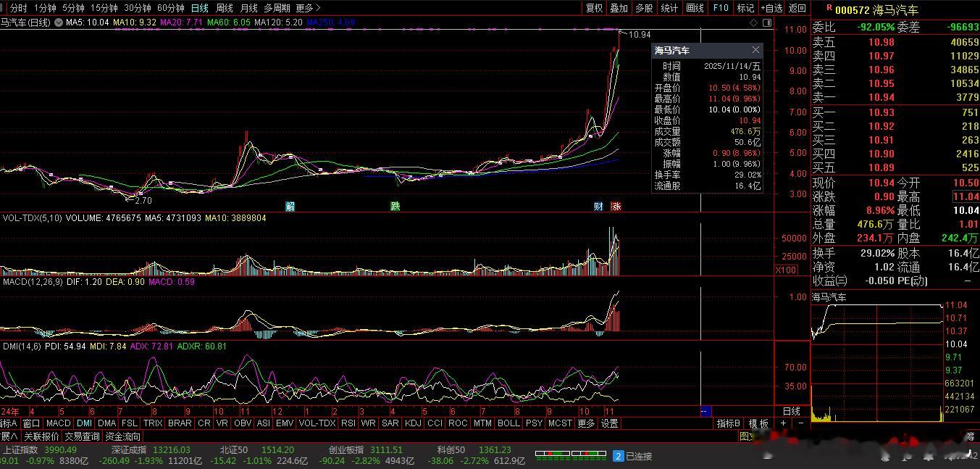This screenshot has width=980, height=469.
Task: Open the 统计 statistics tool
Action: 670,8
